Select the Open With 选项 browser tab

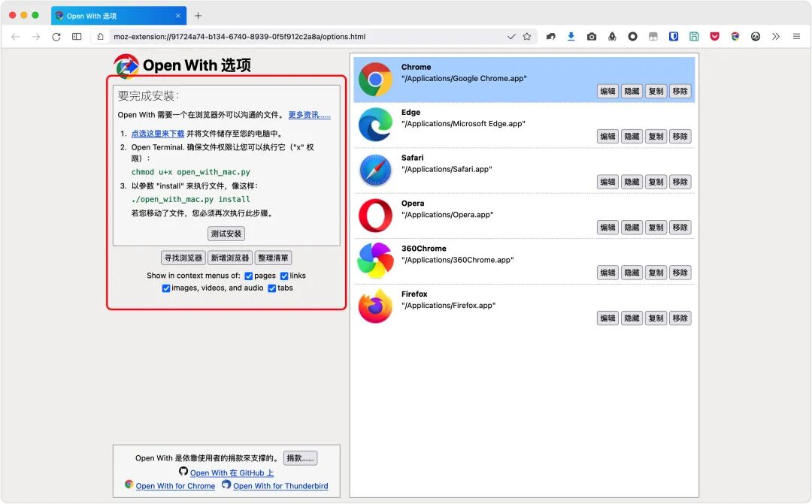(x=119, y=16)
